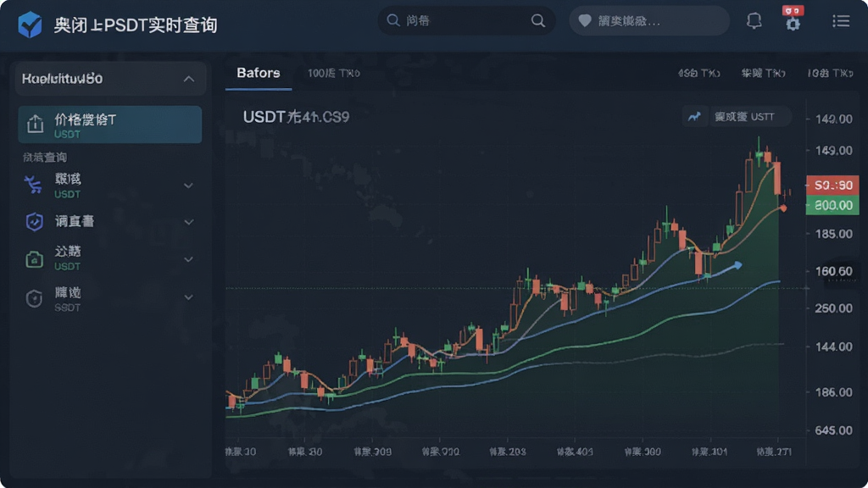The width and height of the screenshot is (868, 488).
Task: Click the search field in the top bar
Action: (466, 21)
